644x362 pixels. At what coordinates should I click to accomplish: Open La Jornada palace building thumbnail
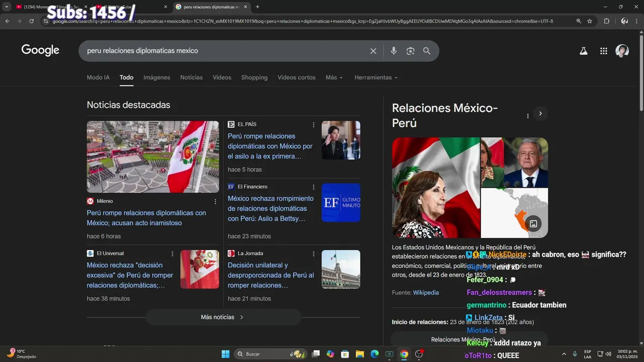tap(341, 269)
